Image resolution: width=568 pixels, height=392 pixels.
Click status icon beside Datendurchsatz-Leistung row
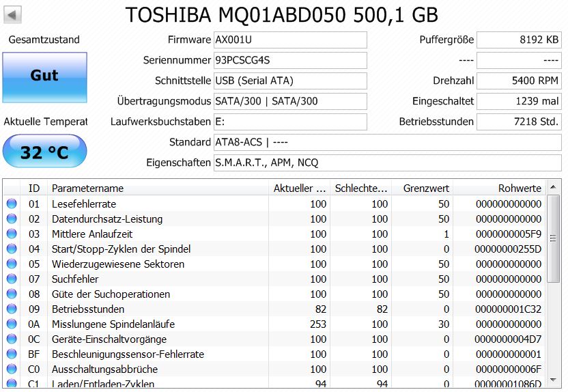pyautogui.click(x=12, y=219)
